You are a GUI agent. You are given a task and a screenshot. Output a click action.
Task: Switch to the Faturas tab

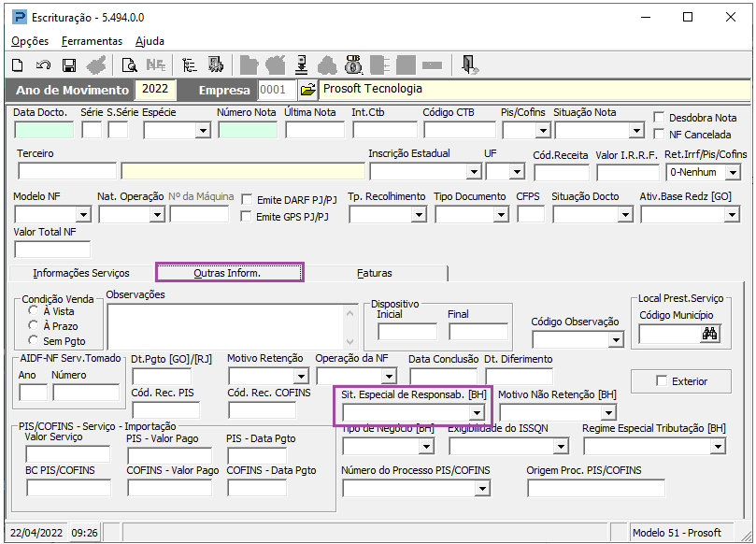[375, 273]
